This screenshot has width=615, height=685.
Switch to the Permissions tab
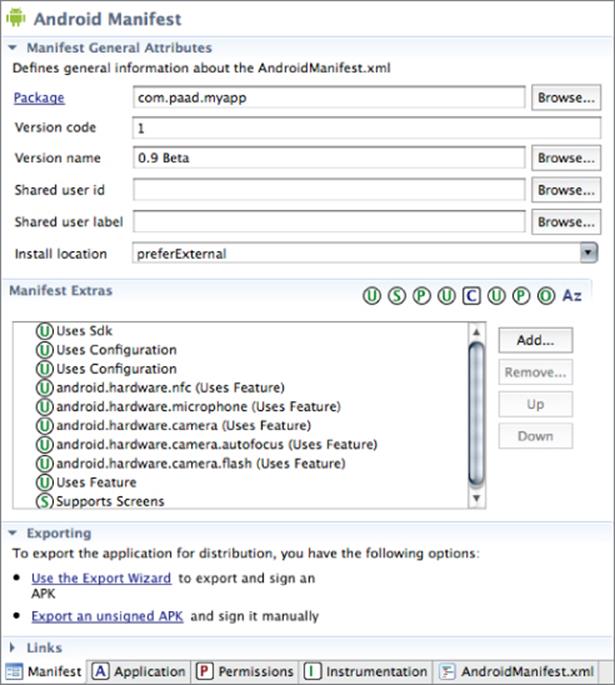pos(245,671)
